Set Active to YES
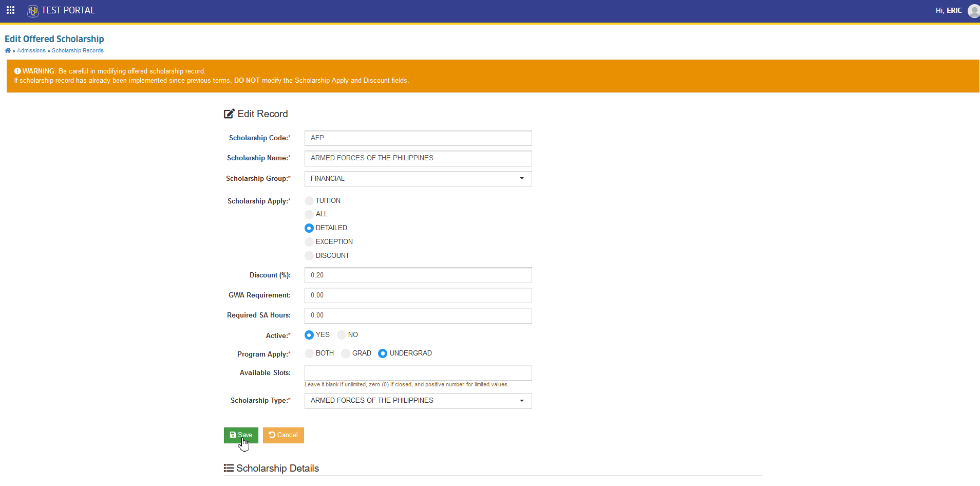 (309, 335)
